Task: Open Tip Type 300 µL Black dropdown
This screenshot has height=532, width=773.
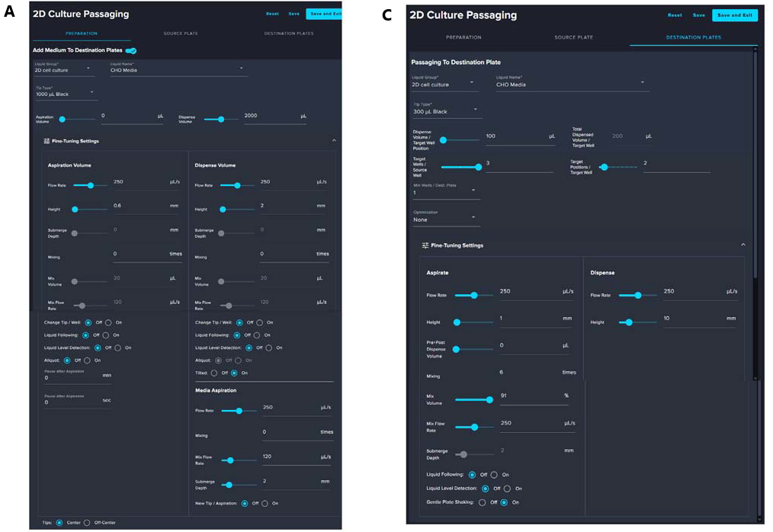Action: [446, 110]
